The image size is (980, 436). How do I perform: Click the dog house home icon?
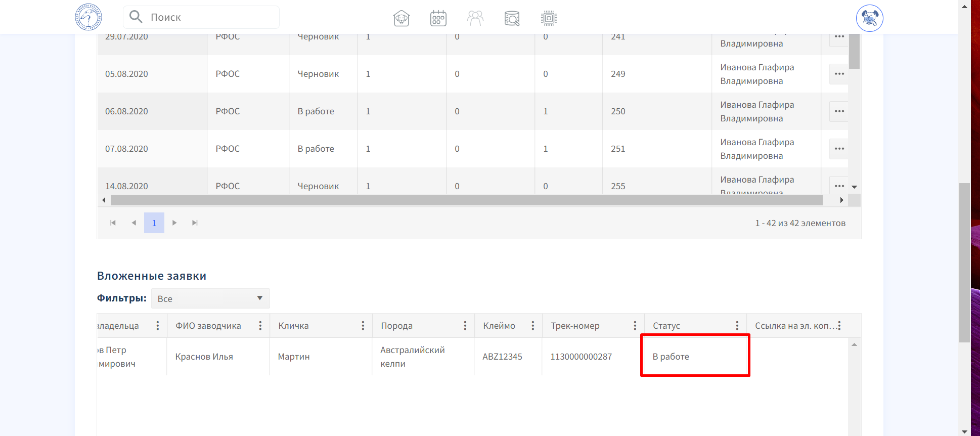[x=401, y=18]
